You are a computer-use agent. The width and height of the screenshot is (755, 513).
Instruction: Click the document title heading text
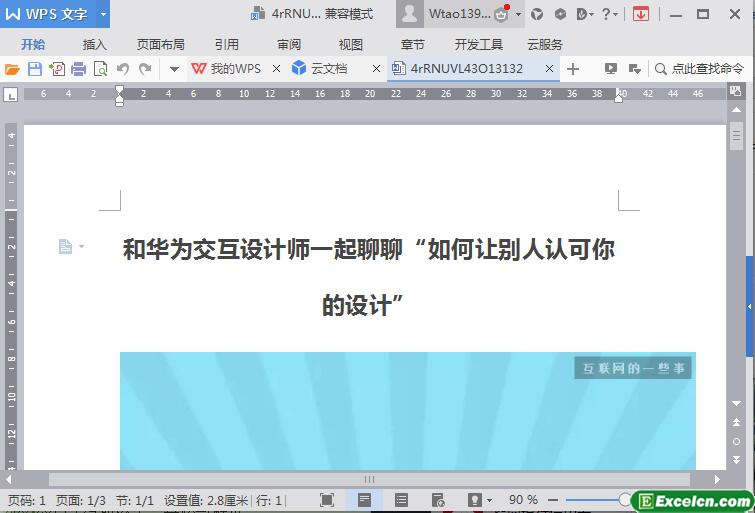click(369, 276)
